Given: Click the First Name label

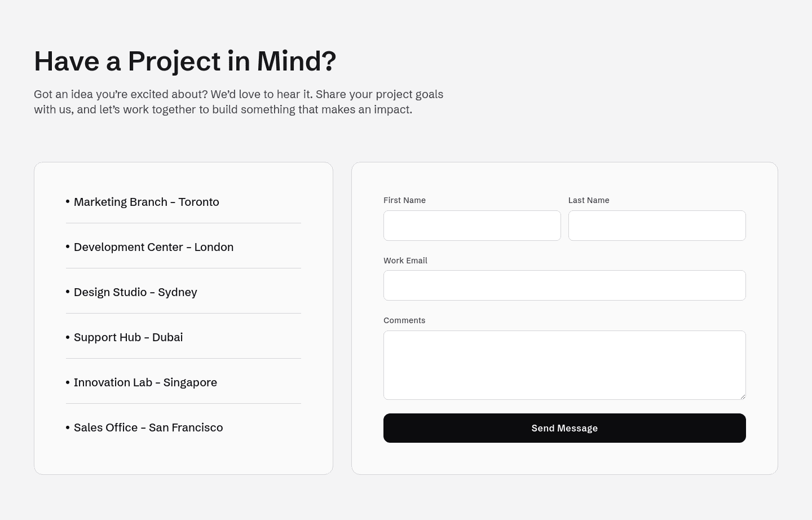Looking at the screenshot, I should (x=404, y=200).
